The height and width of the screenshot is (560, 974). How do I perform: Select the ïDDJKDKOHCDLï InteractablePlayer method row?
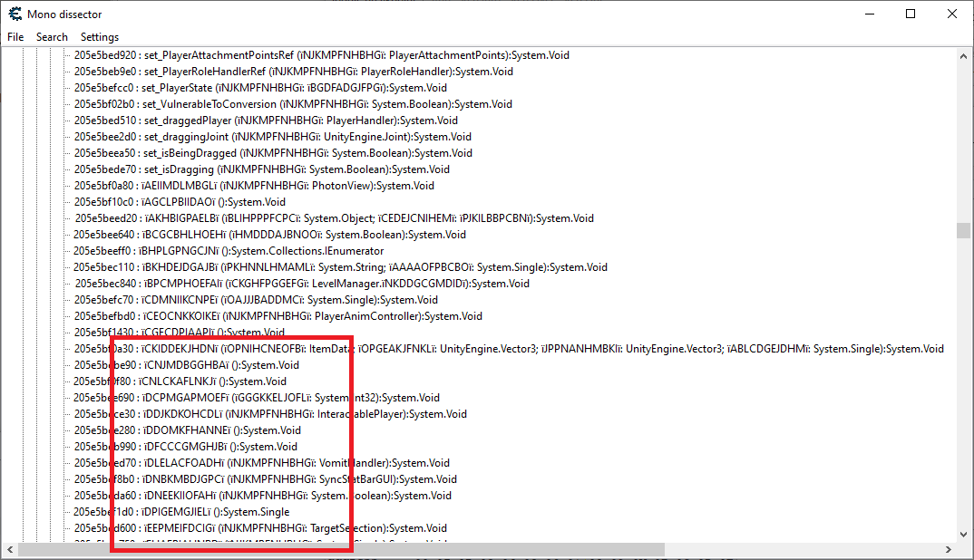point(270,413)
